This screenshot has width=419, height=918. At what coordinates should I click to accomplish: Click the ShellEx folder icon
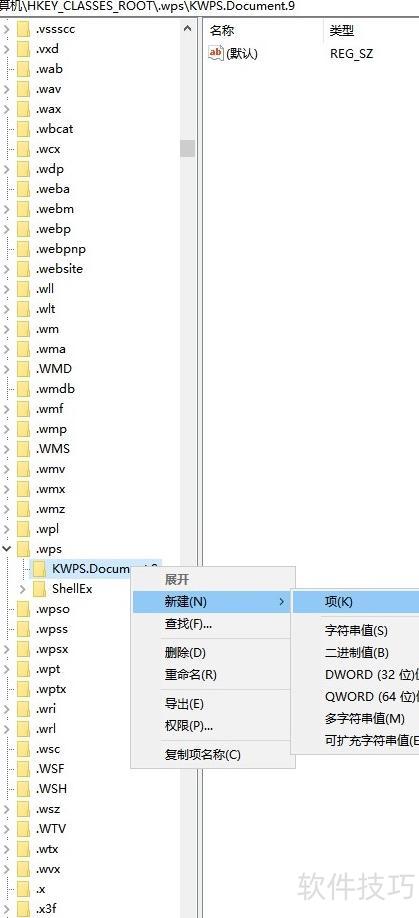point(39,588)
